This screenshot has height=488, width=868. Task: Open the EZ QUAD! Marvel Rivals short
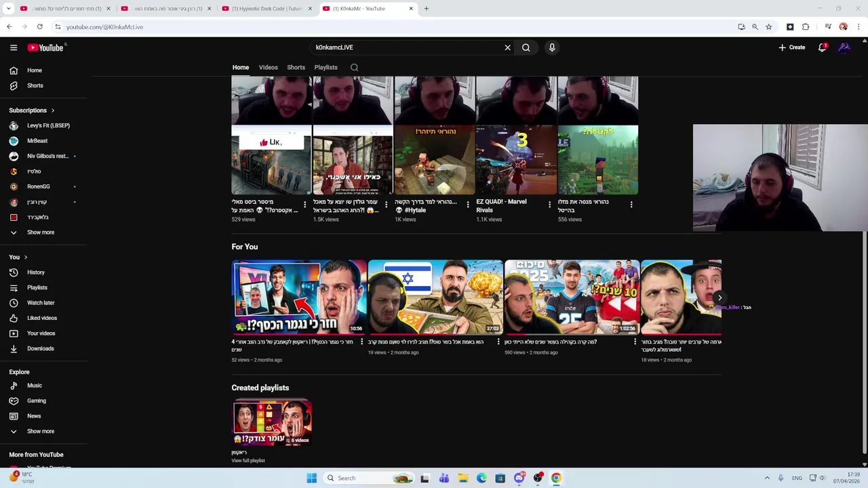tap(516, 136)
